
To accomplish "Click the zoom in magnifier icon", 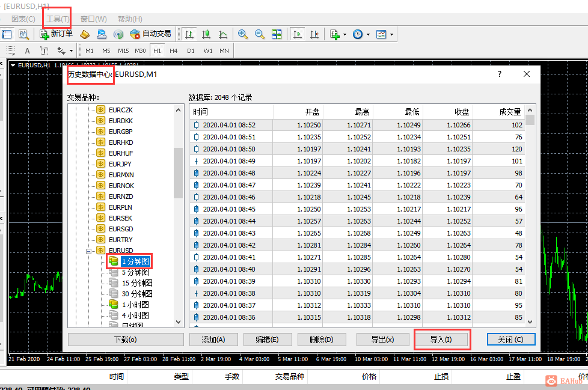I will pyautogui.click(x=243, y=34).
